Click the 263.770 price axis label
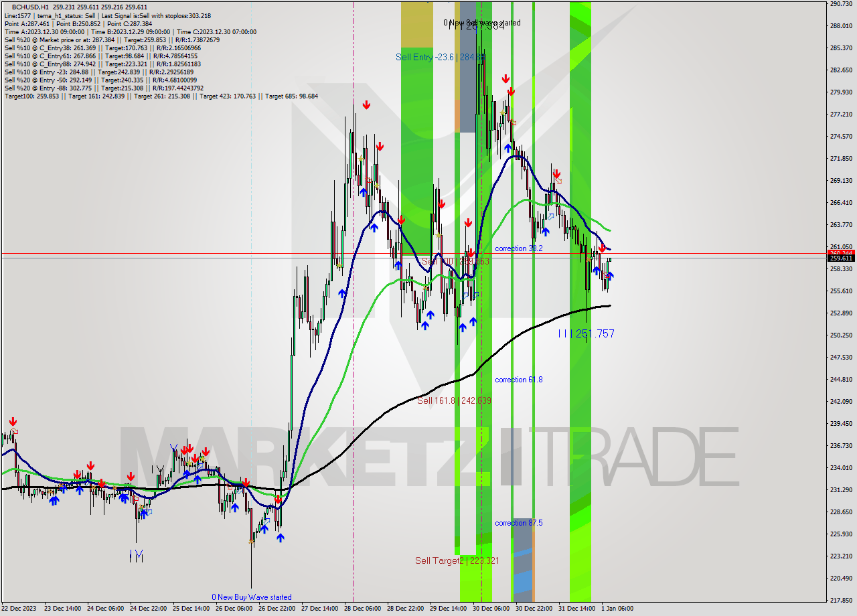 pyautogui.click(x=841, y=225)
